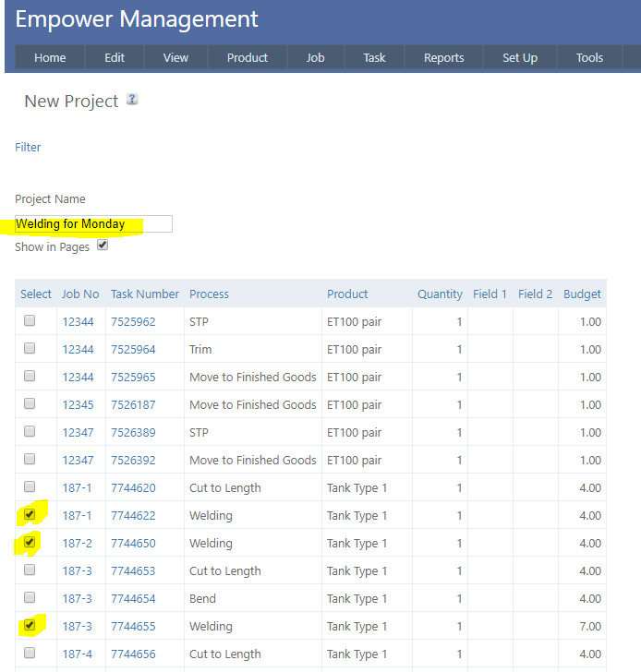Click the Filter link

click(28, 147)
